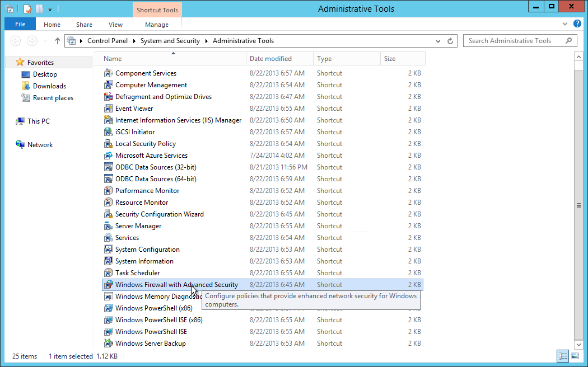Select the Windows PowerShell ISE row
The height and width of the screenshot is (367, 588).
(x=263, y=332)
